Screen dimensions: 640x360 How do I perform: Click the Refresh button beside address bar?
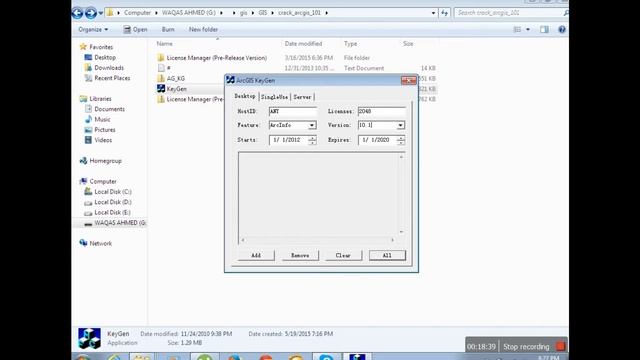(444, 13)
